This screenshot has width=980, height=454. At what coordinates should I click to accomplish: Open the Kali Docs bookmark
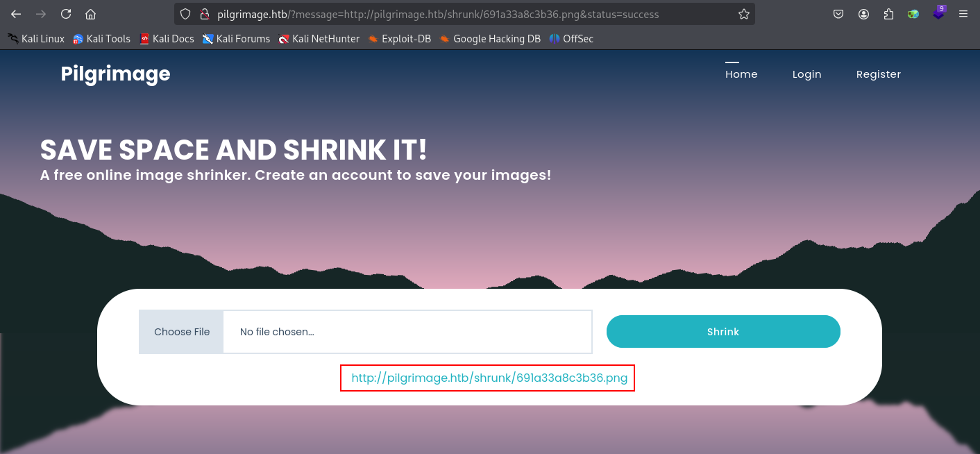click(167, 39)
